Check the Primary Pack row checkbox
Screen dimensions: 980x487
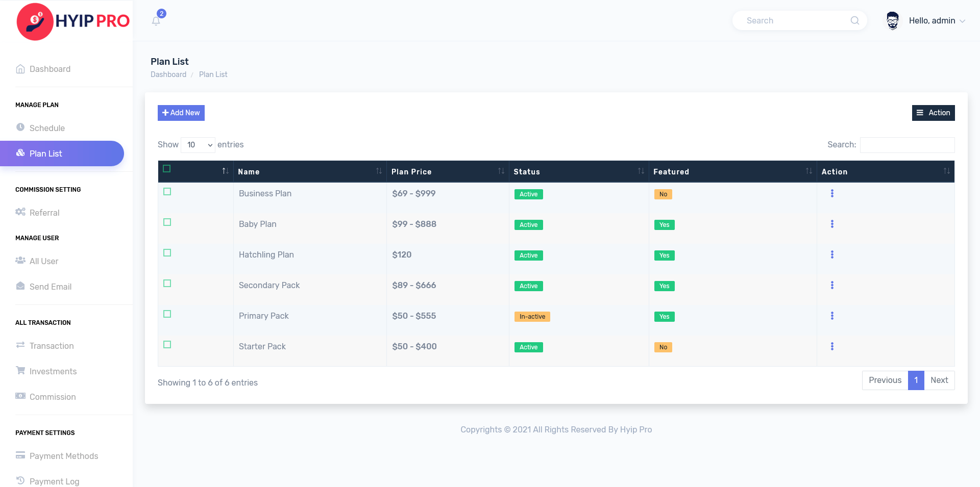167,314
